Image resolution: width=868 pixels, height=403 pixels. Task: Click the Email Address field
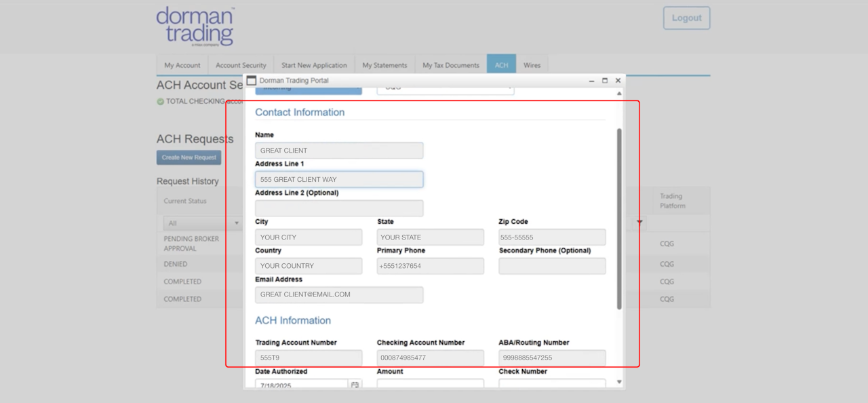tap(339, 294)
